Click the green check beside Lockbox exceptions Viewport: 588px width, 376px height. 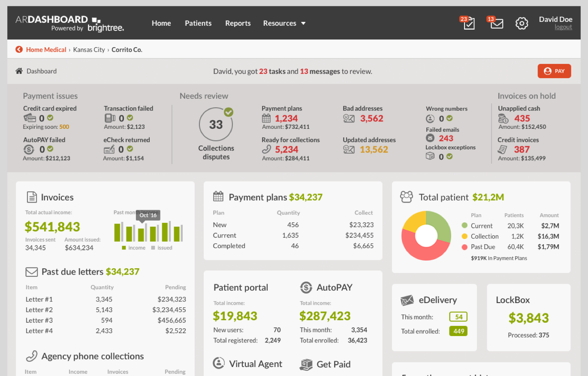pos(449,157)
